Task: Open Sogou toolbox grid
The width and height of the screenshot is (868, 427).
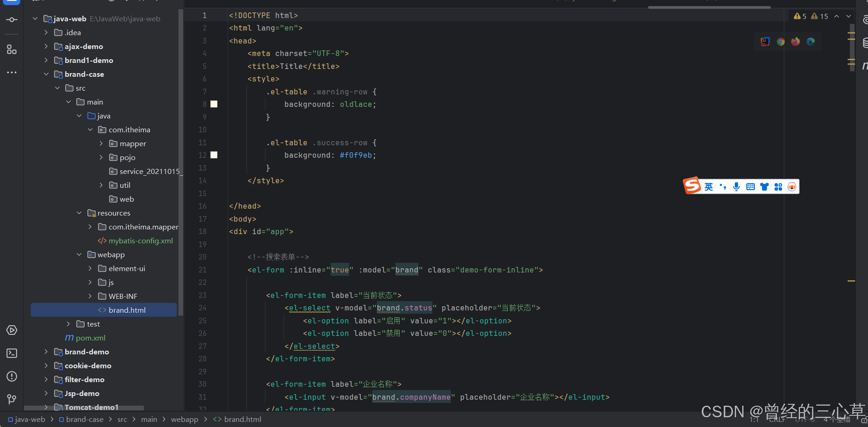Action: click(x=778, y=187)
